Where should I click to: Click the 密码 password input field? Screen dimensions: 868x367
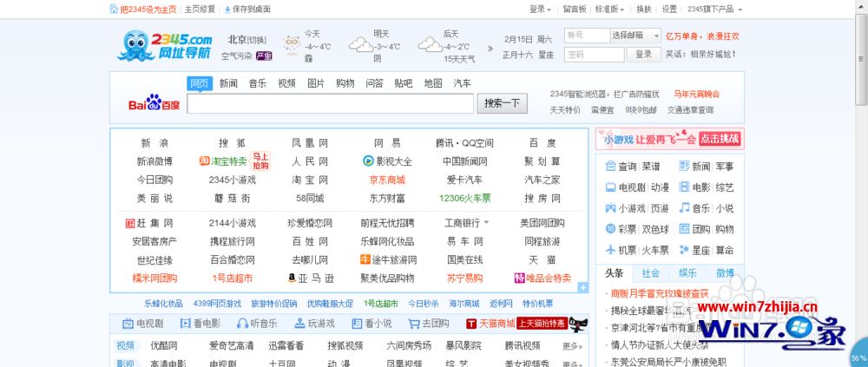[594, 55]
